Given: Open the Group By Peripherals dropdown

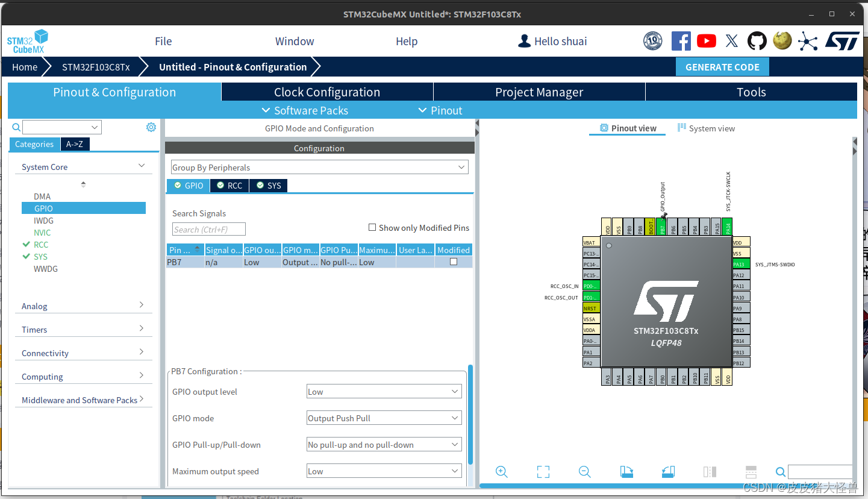Looking at the screenshot, I should pos(319,167).
